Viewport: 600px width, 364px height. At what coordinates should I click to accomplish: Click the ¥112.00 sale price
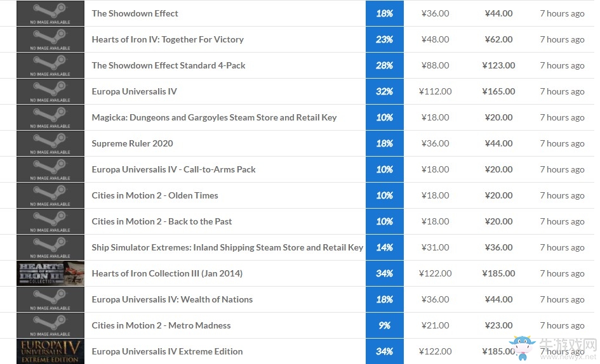tap(435, 91)
